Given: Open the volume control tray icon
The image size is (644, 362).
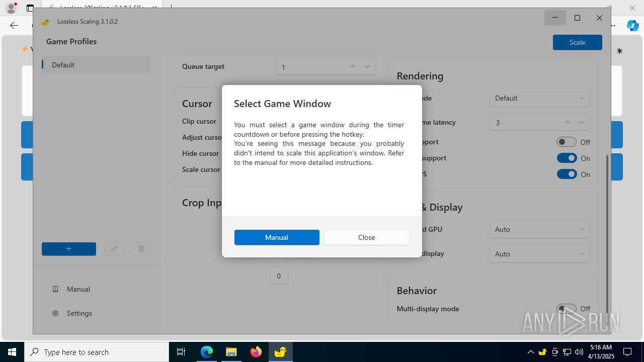Looking at the screenshot, I should click(579, 352).
